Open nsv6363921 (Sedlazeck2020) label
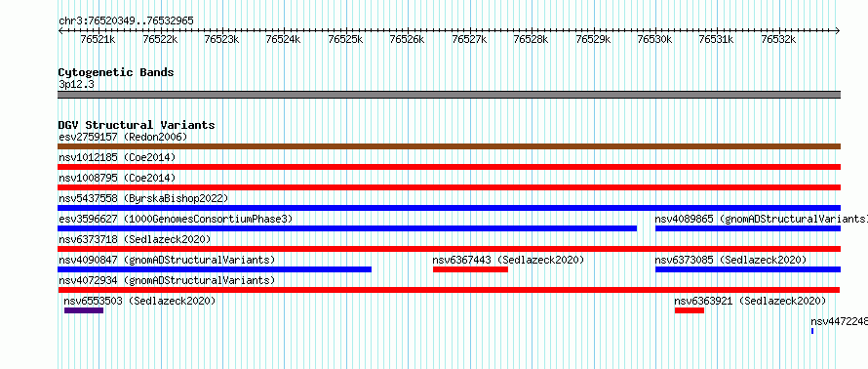 coord(750,301)
